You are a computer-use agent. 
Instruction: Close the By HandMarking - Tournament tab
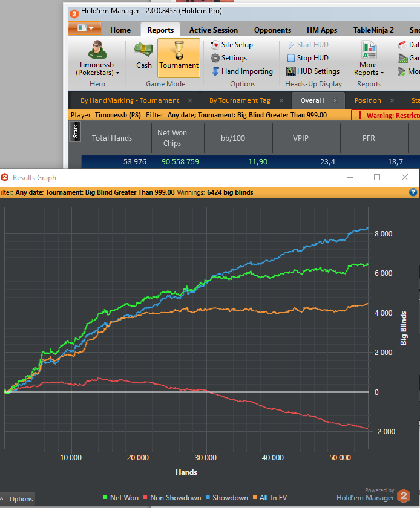tap(190, 100)
